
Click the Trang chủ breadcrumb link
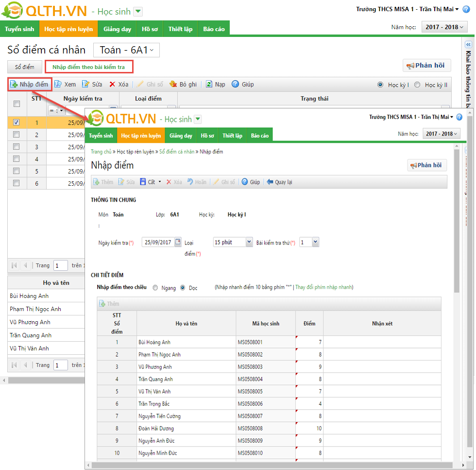click(101, 151)
